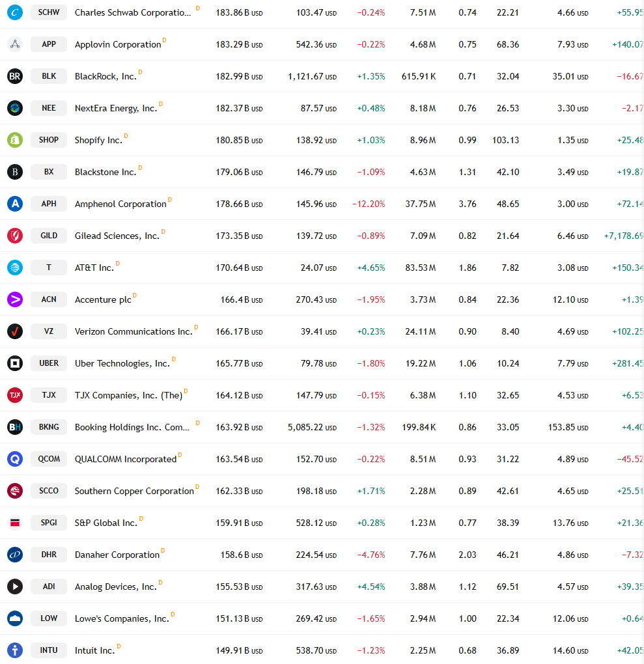Click the Southern Copper logo icon

(15, 491)
